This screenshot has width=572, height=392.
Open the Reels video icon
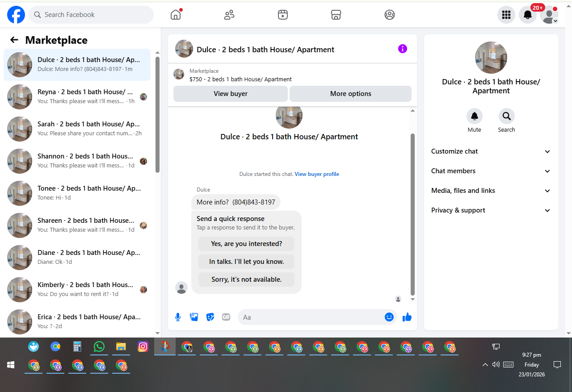coord(282,15)
